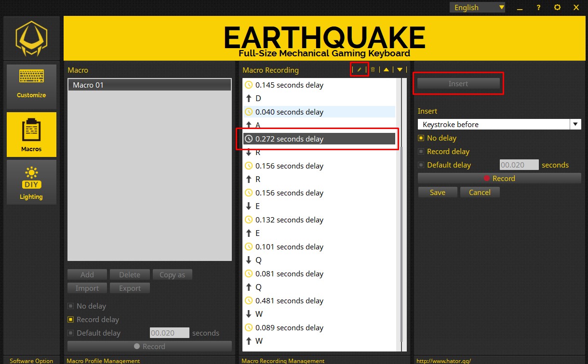The width and height of the screenshot is (588, 364).
Task: Select the 0.101 seconds delay row
Action: [x=319, y=247]
